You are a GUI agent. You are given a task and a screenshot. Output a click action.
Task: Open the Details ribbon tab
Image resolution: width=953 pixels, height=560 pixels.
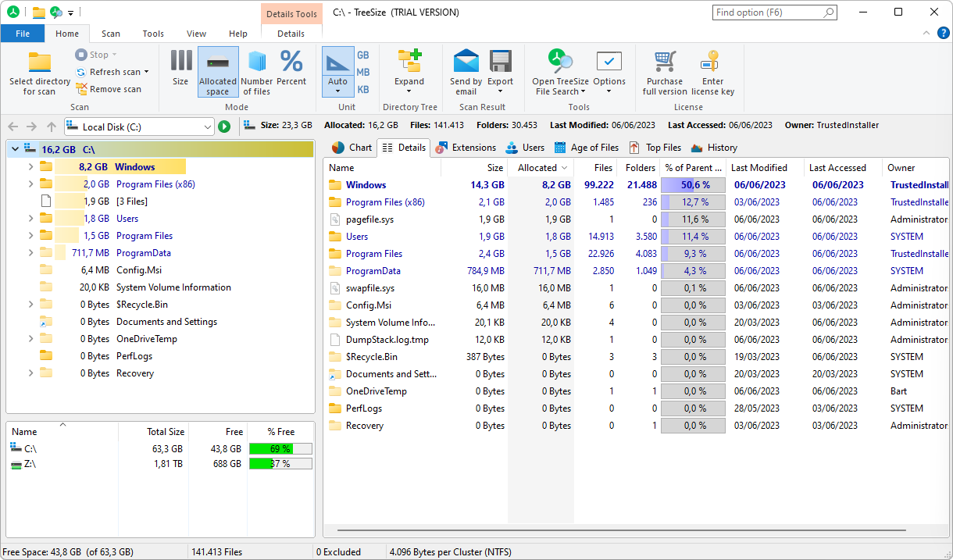click(x=291, y=34)
